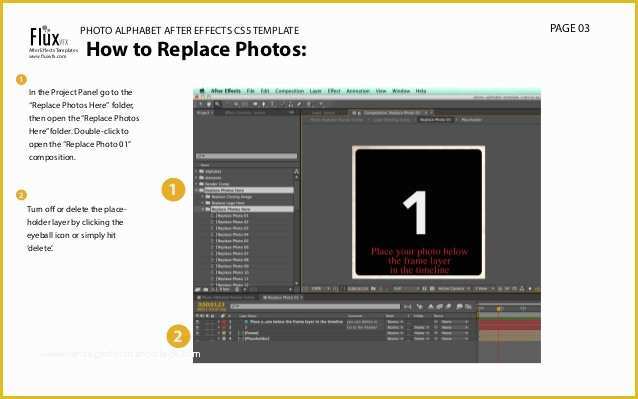This screenshot has height=399, width=638.
Task: Toggle eyeball for 'Place a photo below' layer
Action: point(197,322)
